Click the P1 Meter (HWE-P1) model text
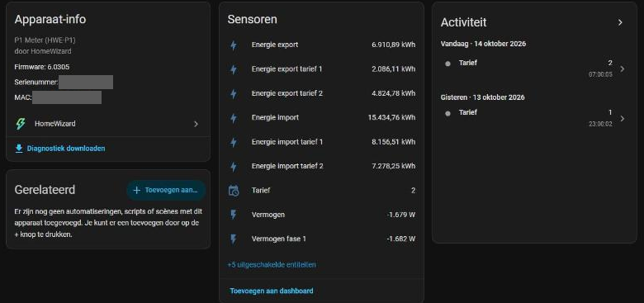This screenshot has width=644, height=303. point(45,40)
